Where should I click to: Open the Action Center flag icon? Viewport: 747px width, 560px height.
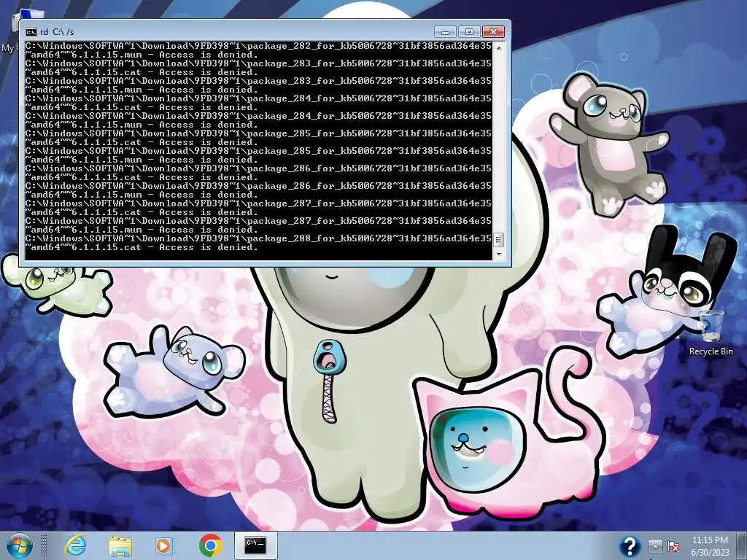[x=673, y=546]
